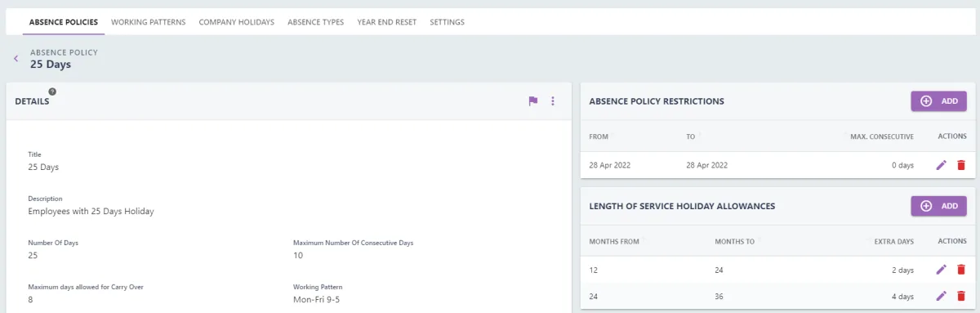Click the 'Number Of Days' field label
Screen dimensions: 980x313
53,243
